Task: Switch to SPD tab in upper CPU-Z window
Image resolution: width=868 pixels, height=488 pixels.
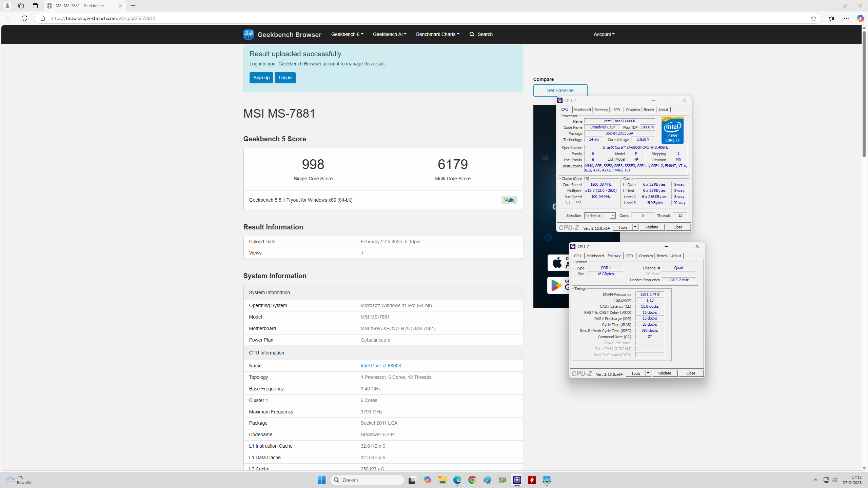Action: pyautogui.click(x=617, y=110)
